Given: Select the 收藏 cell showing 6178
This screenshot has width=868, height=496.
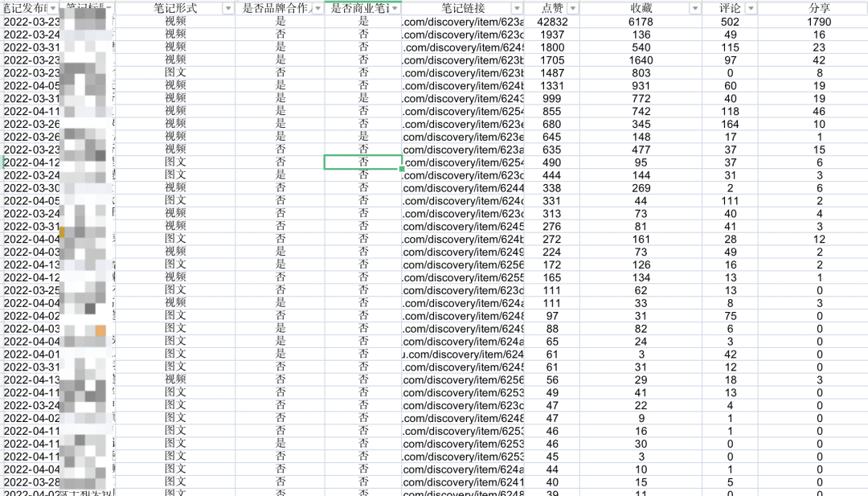Looking at the screenshot, I should click(x=641, y=22).
